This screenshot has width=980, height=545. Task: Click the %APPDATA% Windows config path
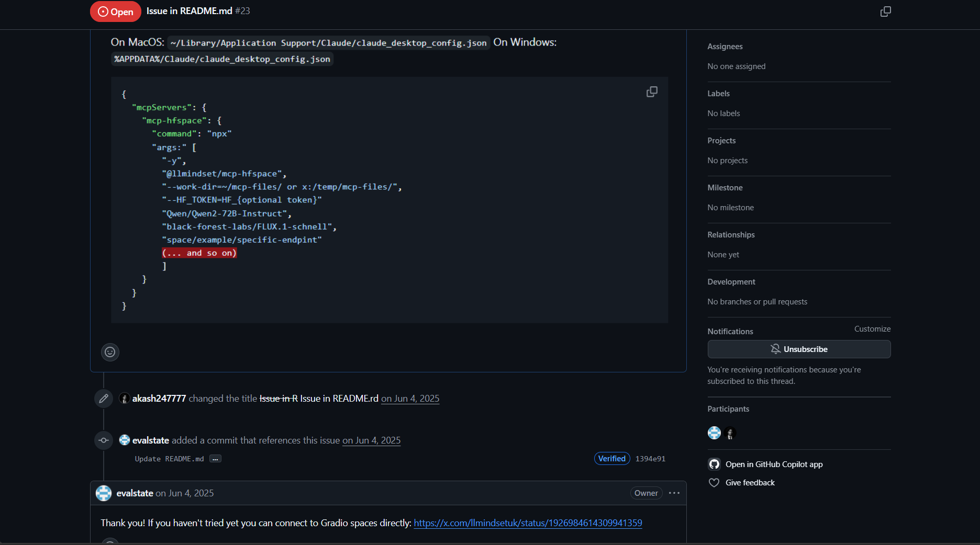click(222, 59)
